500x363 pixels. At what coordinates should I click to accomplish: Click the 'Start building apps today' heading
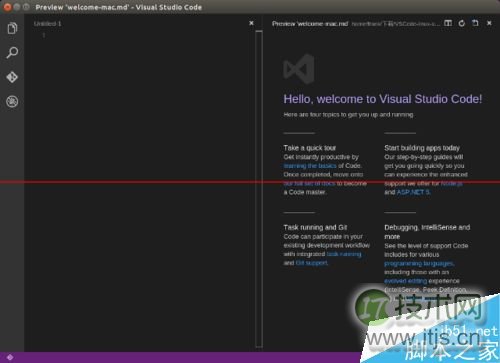pyautogui.click(x=422, y=148)
